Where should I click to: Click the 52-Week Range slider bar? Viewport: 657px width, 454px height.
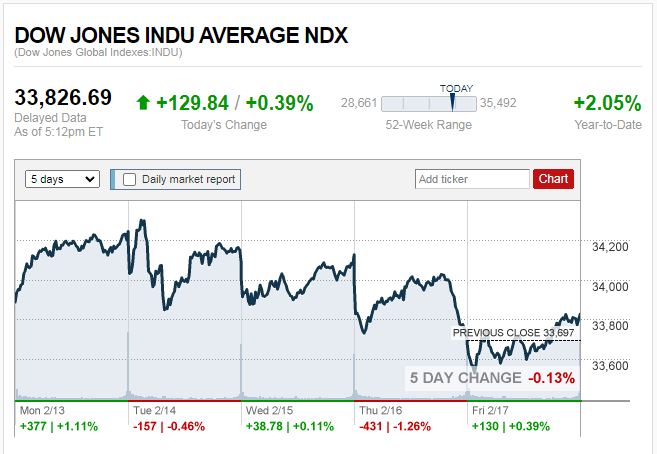tap(429, 103)
